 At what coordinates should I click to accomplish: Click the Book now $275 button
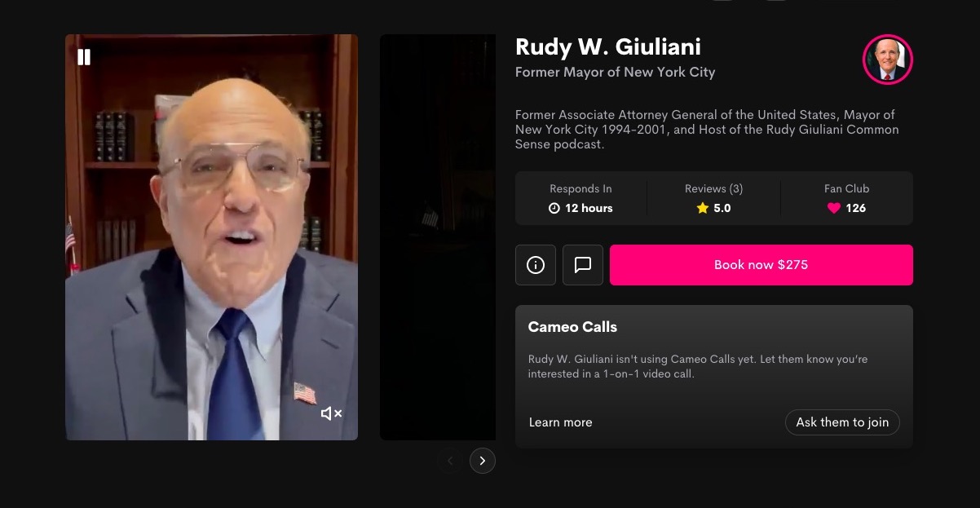[x=761, y=265]
